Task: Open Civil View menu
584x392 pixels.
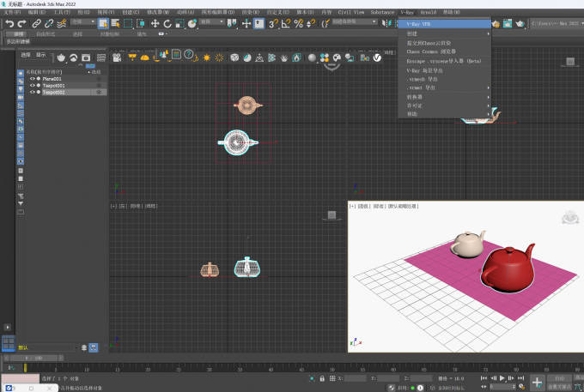Action: coord(351,12)
